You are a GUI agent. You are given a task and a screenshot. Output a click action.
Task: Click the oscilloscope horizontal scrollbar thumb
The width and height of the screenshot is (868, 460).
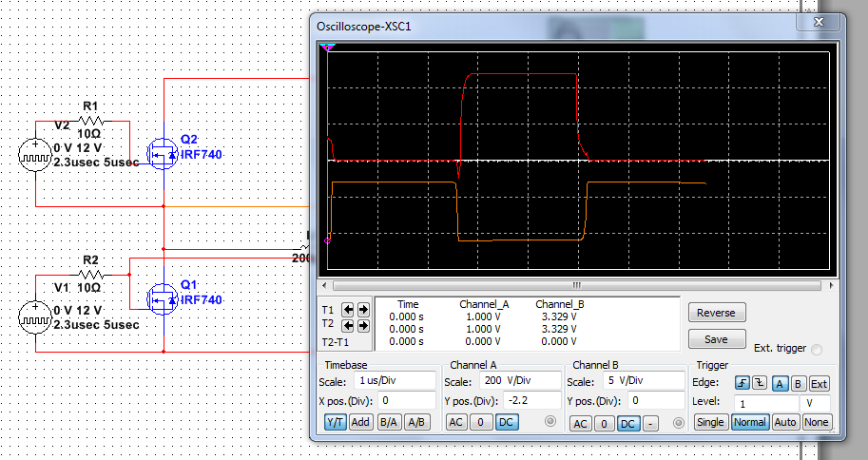pos(576,286)
